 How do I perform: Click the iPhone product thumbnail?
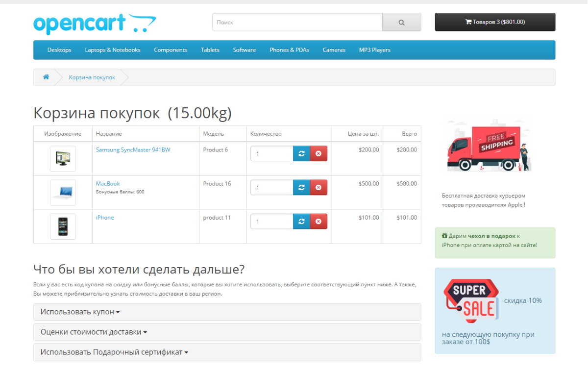pyautogui.click(x=63, y=226)
